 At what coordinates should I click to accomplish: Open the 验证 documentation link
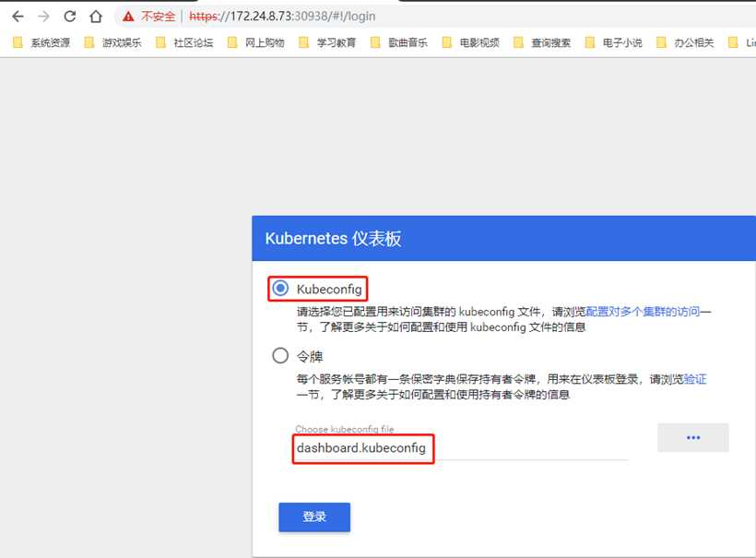click(695, 379)
